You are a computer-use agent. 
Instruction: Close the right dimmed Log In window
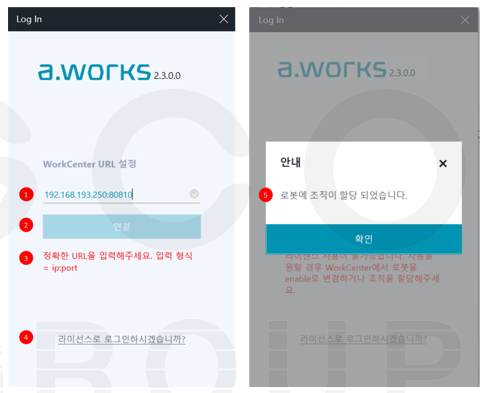coord(465,20)
